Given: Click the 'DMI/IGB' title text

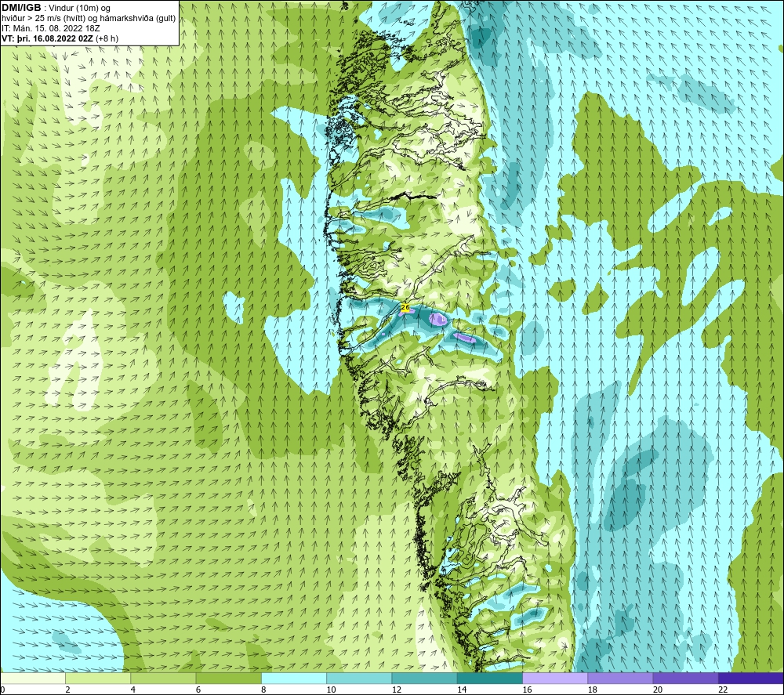Looking at the screenshot, I should pos(21,8).
